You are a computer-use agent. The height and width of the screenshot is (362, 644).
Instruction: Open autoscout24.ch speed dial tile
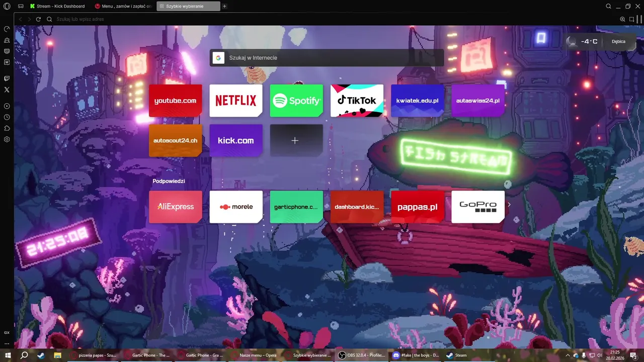(175, 140)
